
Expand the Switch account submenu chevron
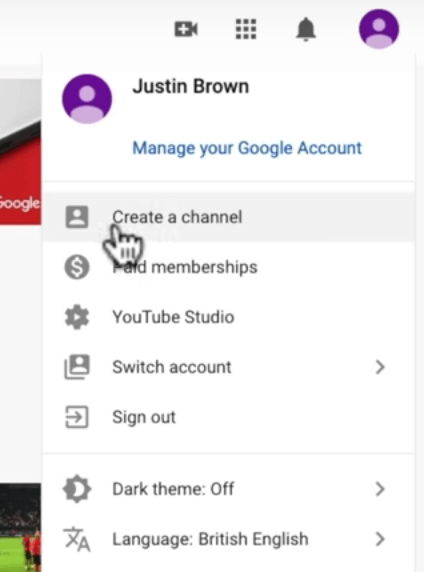point(380,367)
